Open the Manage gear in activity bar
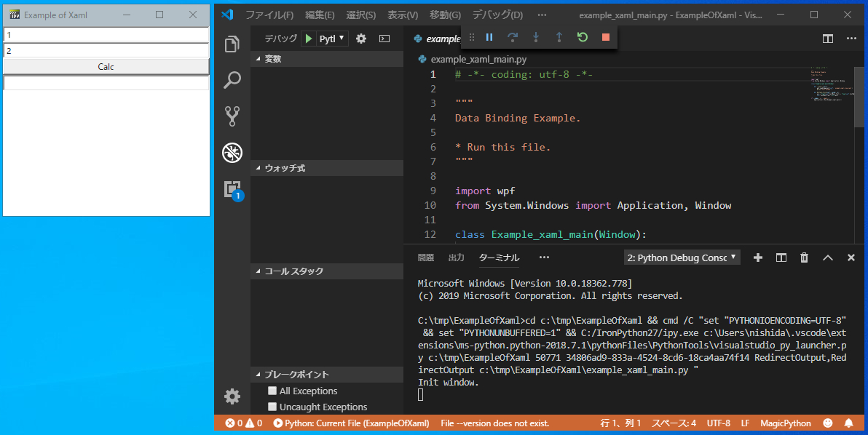 pyautogui.click(x=232, y=396)
